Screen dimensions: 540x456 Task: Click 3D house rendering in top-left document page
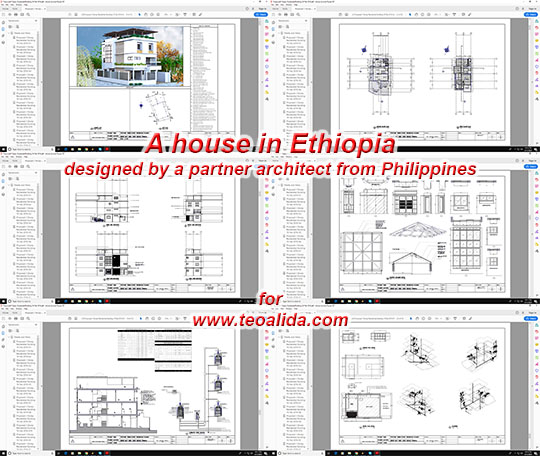(x=130, y=56)
